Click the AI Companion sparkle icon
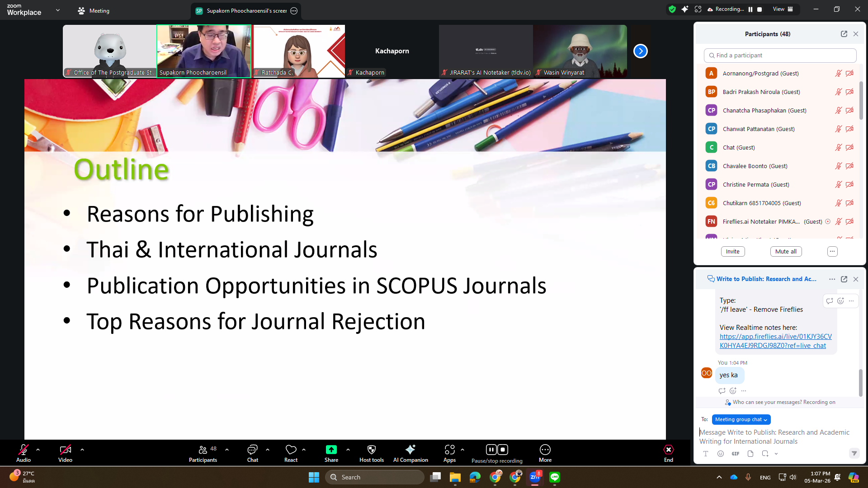This screenshot has width=868, height=488. 410,450
